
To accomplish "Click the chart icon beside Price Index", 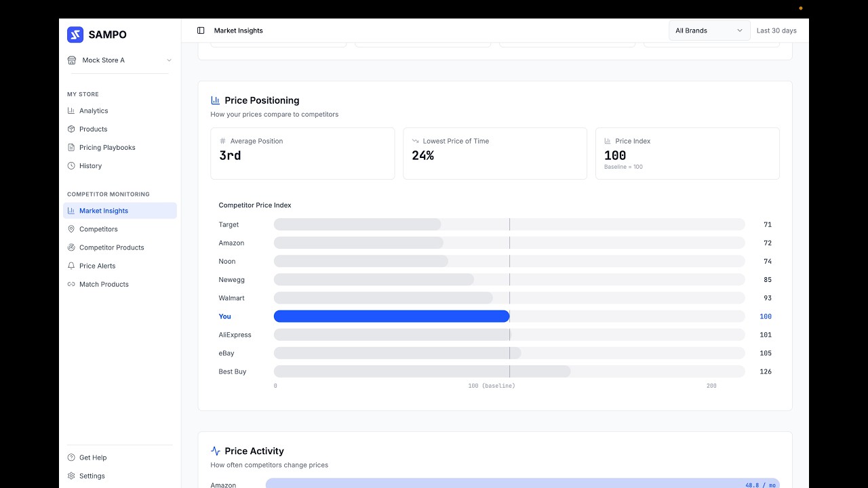I will 608,141.
